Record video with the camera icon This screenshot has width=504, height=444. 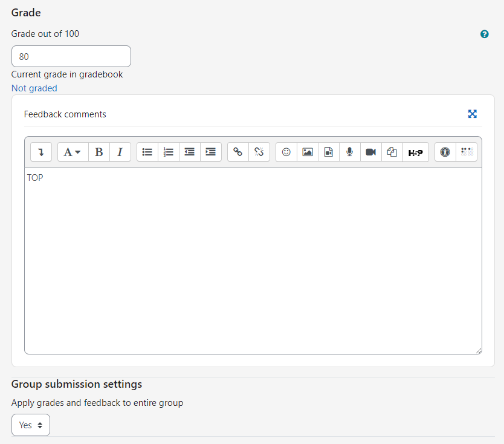pyautogui.click(x=371, y=152)
